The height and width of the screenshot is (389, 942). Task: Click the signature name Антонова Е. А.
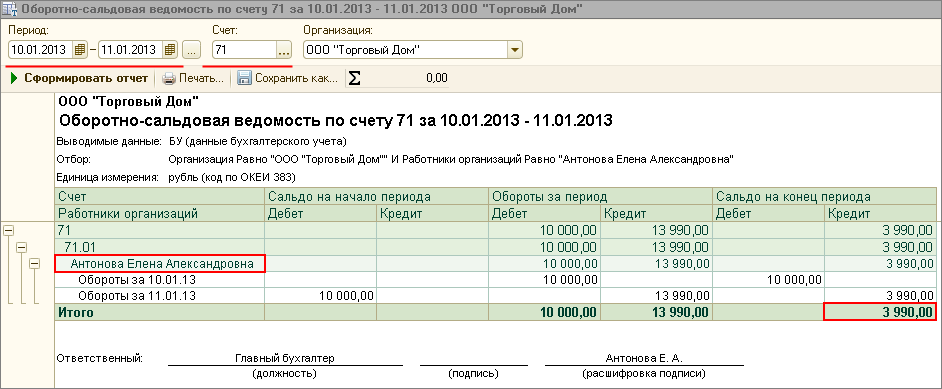coord(645,358)
